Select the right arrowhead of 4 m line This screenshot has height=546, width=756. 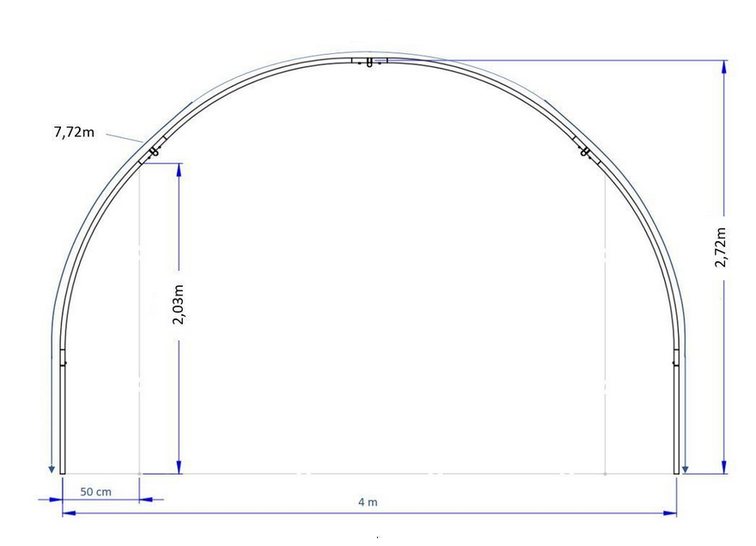pos(670,513)
